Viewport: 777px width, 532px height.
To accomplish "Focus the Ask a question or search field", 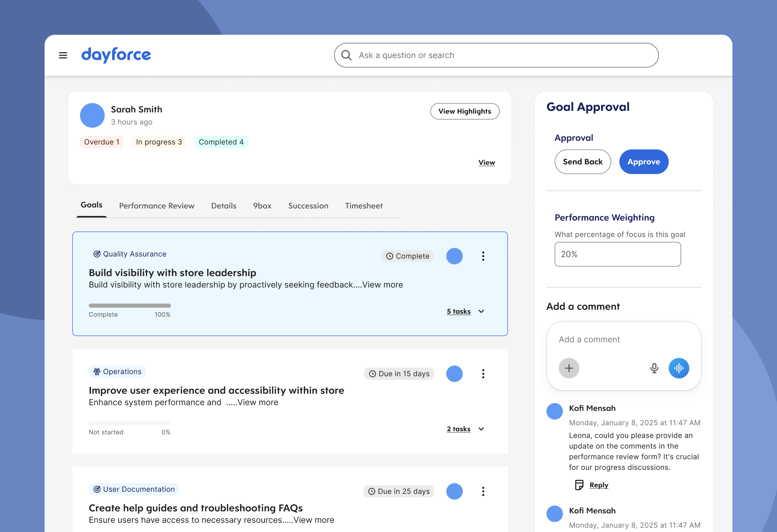I will 496,55.
